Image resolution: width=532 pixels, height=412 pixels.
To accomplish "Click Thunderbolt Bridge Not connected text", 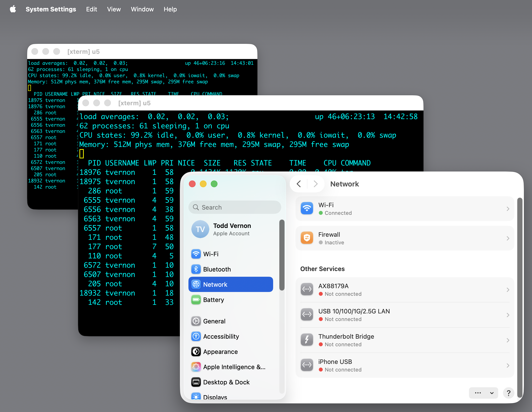I will [x=343, y=344].
